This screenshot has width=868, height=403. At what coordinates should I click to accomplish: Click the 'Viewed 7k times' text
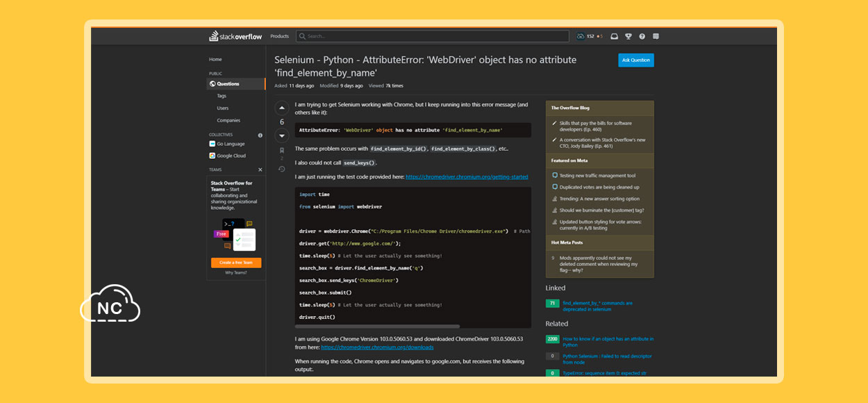point(385,86)
